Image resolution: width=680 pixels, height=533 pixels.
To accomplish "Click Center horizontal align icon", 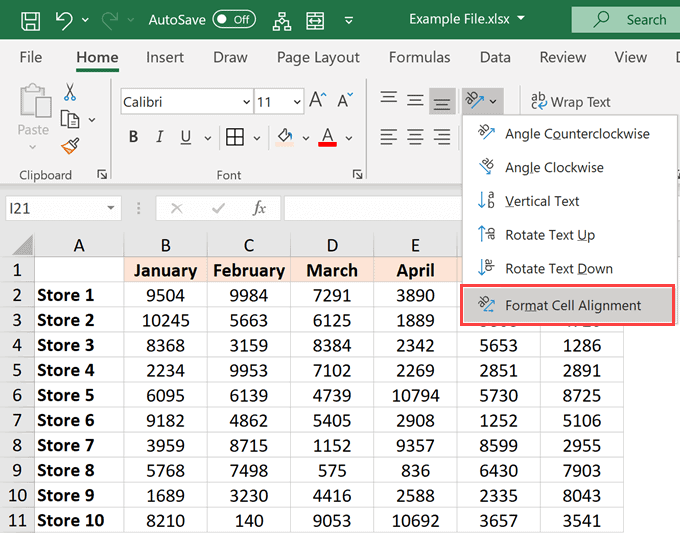I will [415, 137].
